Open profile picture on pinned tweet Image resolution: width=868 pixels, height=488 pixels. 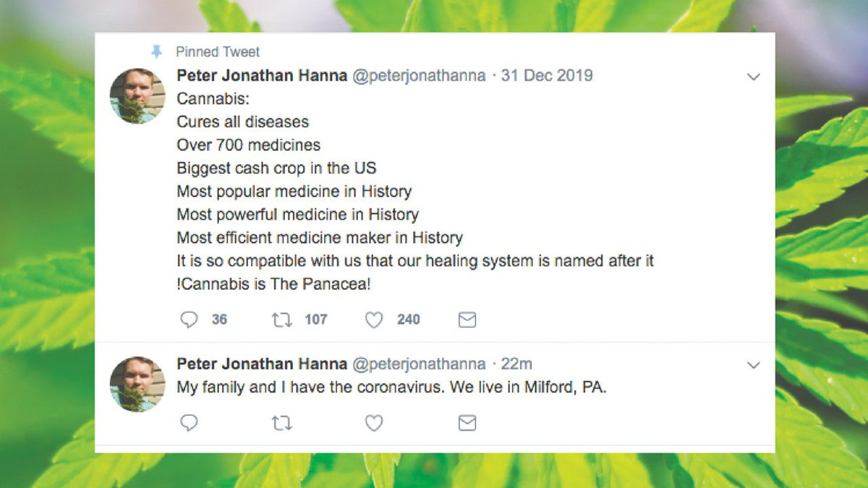pyautogui.click(x=137, y=96)
